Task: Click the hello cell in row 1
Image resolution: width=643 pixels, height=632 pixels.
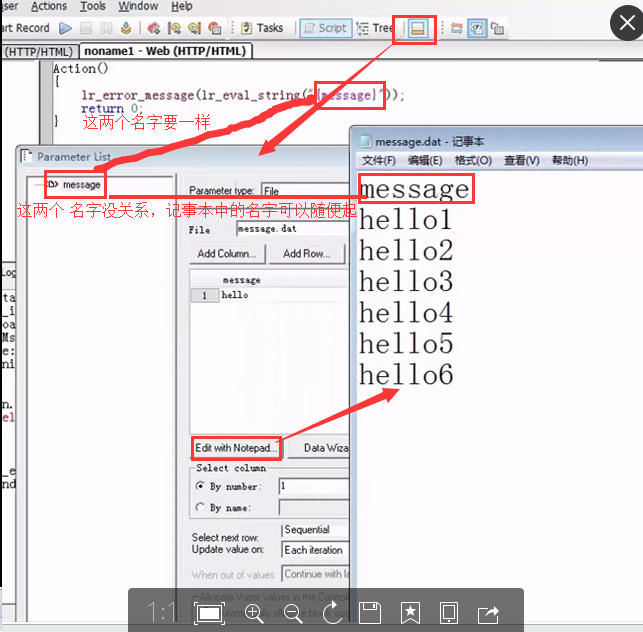Action: coord(284,295)
